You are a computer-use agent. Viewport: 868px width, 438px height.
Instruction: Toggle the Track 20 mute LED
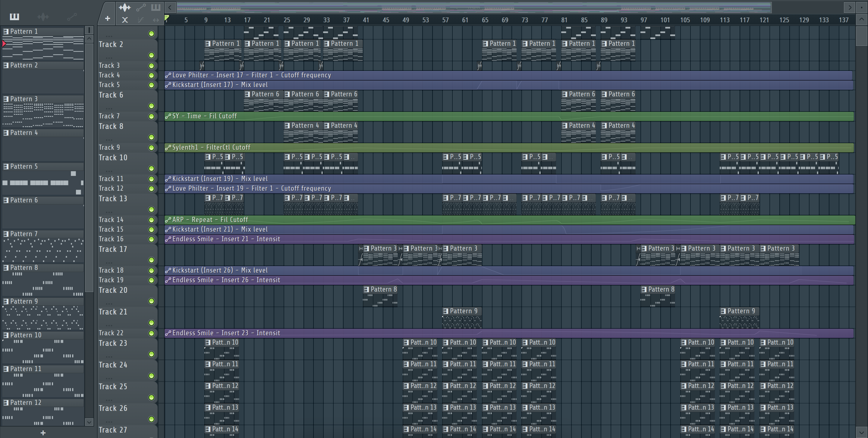(152, 301)
